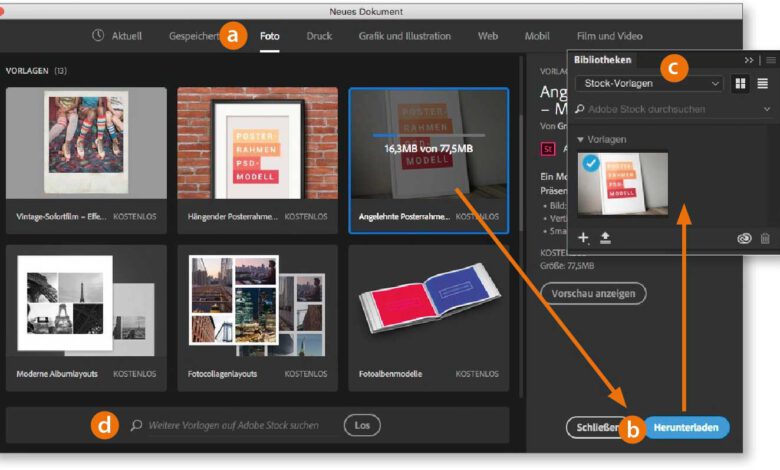Click the plus add-content icon in Bibliotheken
Screen dimensions: 780x470
click(x=583, y=238)
